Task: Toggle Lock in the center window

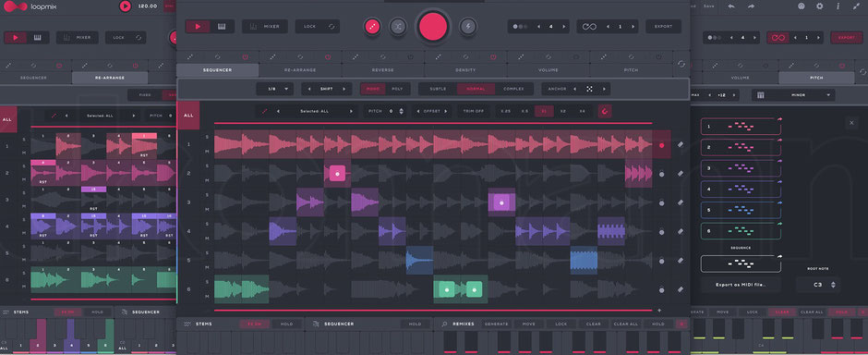Action: pos(318,26)
